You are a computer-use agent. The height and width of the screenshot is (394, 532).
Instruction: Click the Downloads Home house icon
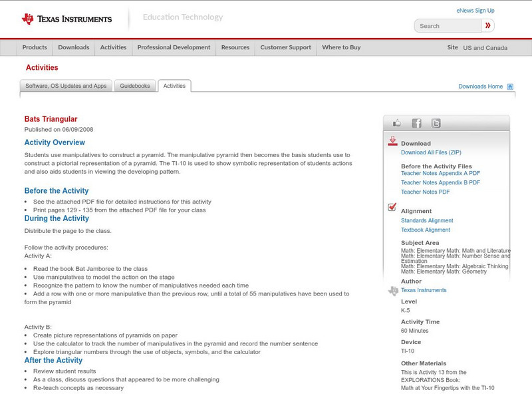tap(510, 87)
